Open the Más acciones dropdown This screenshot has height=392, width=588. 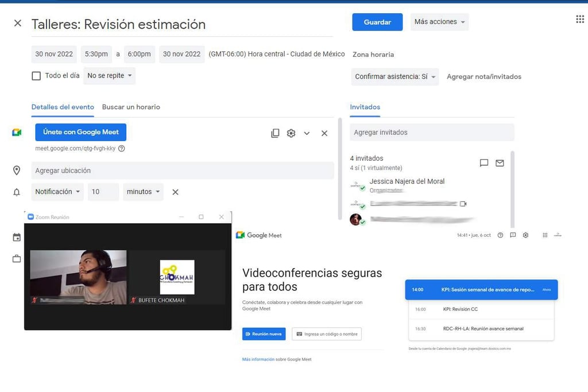439,22
